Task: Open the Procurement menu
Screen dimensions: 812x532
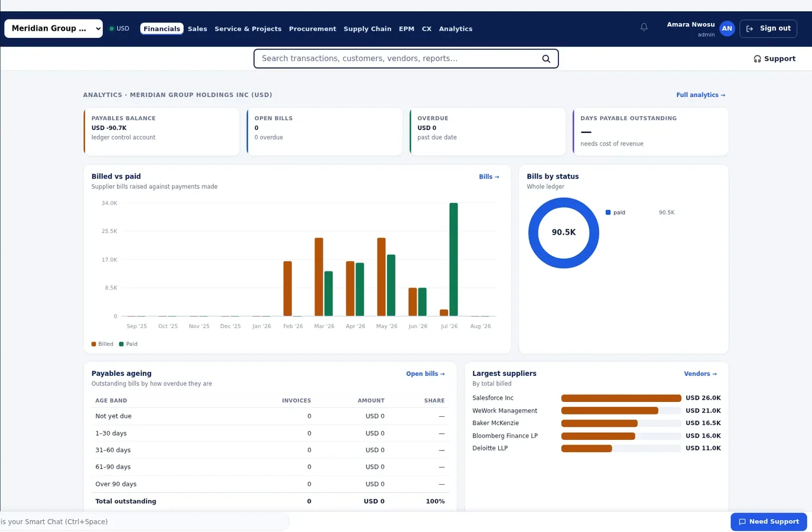Action: tap(313, 29)
